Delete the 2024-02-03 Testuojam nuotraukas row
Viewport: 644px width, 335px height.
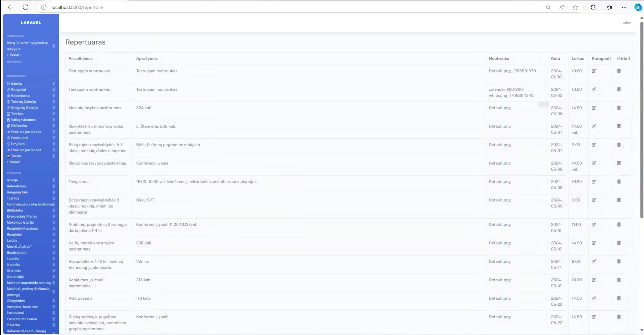click(619, 89)
